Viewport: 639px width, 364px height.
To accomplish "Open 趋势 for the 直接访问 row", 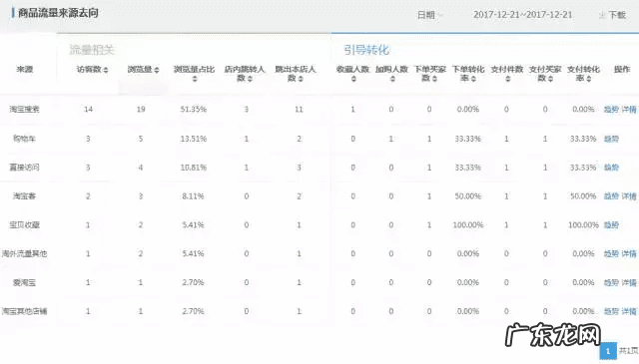I will tap(611, 168).
